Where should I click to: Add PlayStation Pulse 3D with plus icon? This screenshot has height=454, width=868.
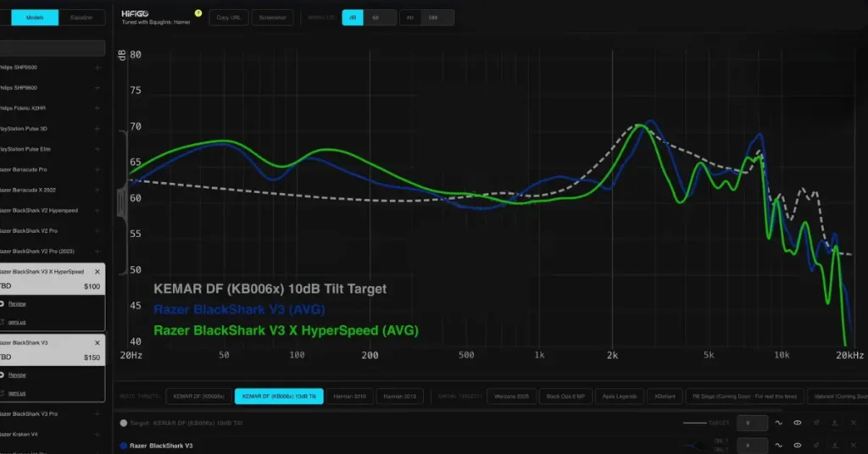(x=97, y=129)
